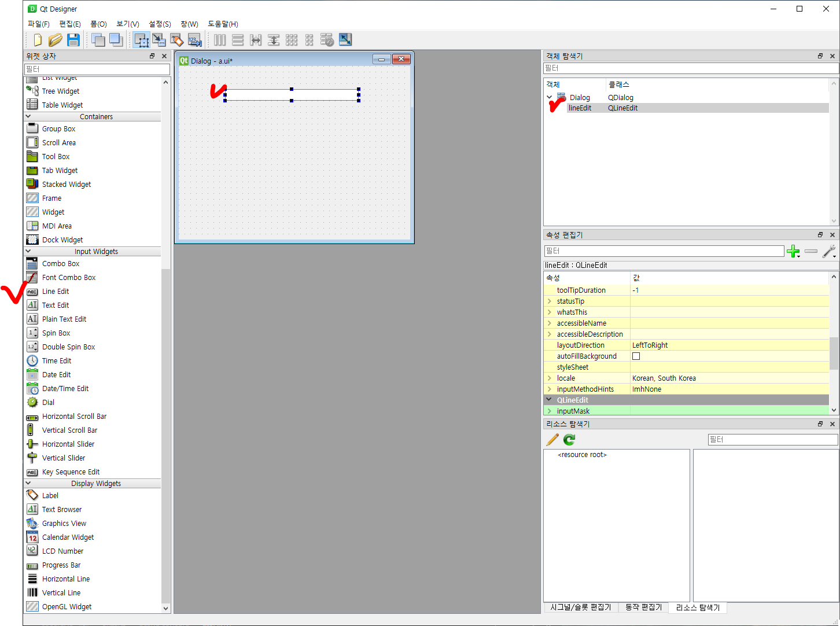This screenshot has height=626, width=840.
Task: Open the 편집(E) menu
Action: [70, 24]
